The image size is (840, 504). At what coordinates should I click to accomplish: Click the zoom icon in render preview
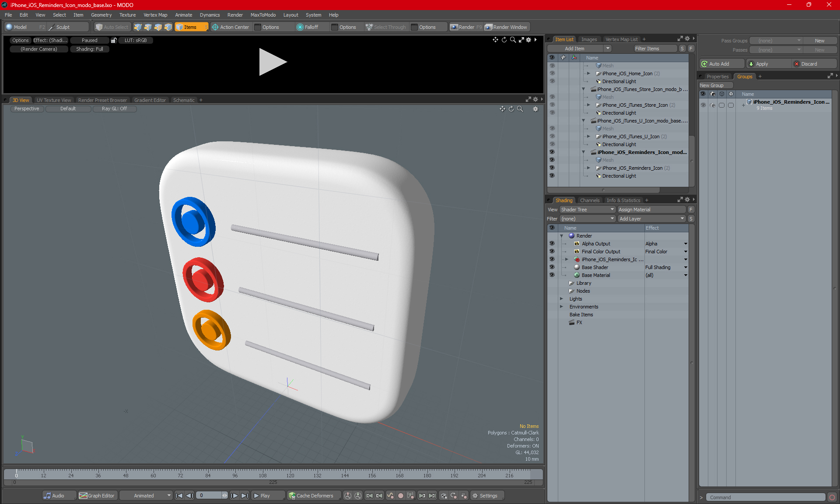tap(513, 40)
